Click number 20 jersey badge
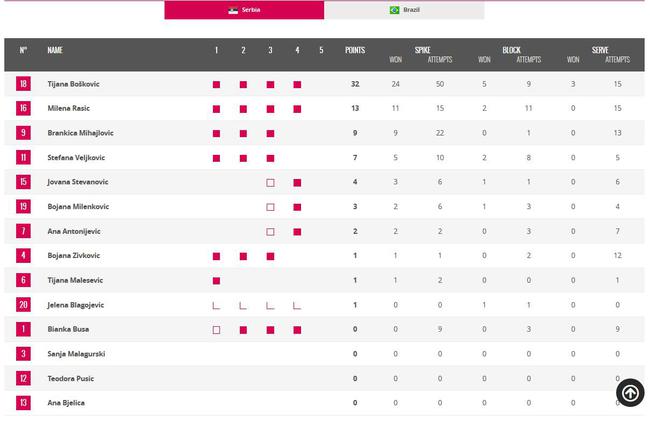 click(23, 305)
